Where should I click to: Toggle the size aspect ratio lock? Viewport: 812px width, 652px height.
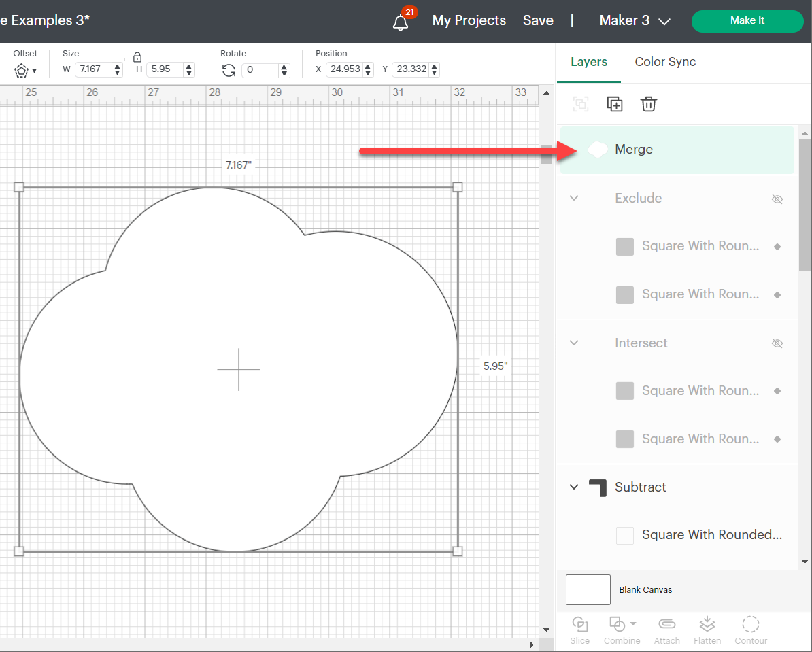tap(137, 57)
